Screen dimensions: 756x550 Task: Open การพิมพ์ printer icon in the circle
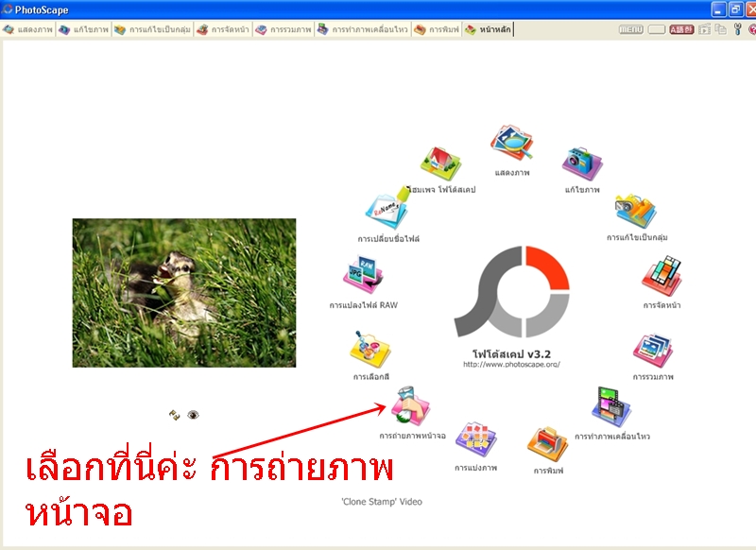(x=548, y=444)
